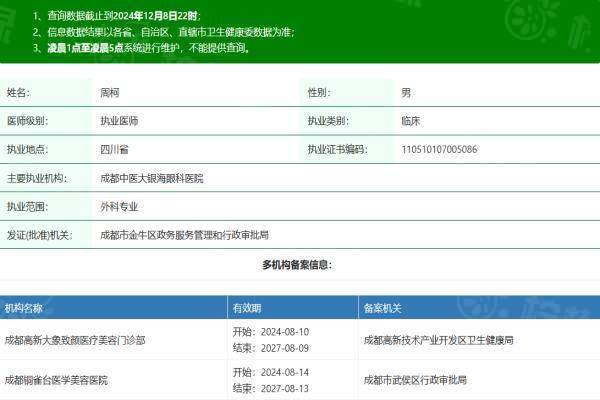The width and height of the screenshot is (600, 400).
Task: Click the 机构名称 column header
Action: 23,308
